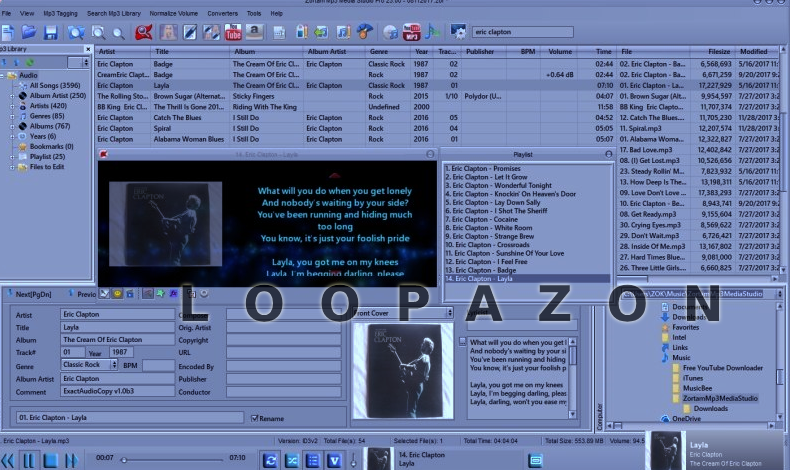The width and height of the screenshot is (790, 470).
Task: Expand the Genres (85) tree node
Action: [x=12, y=116]
